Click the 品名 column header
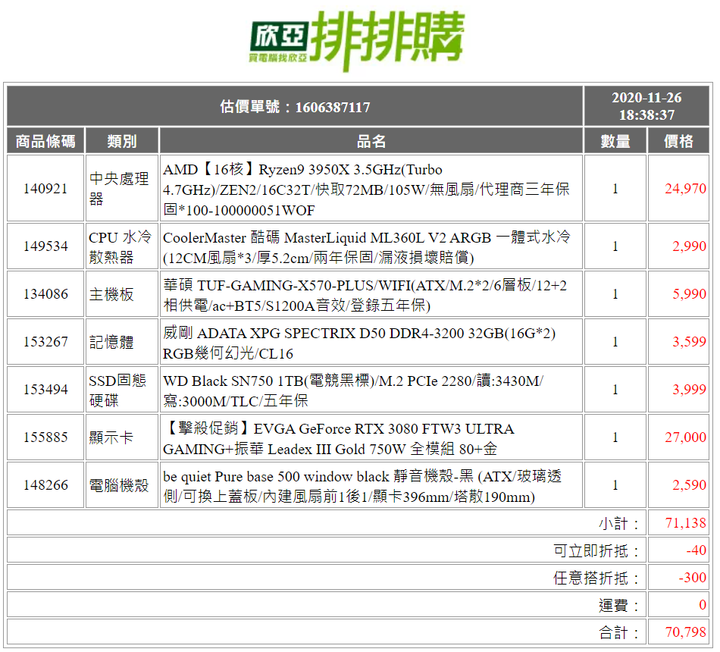The width and height of the screenshot is (720, 652). coord(371,141)
